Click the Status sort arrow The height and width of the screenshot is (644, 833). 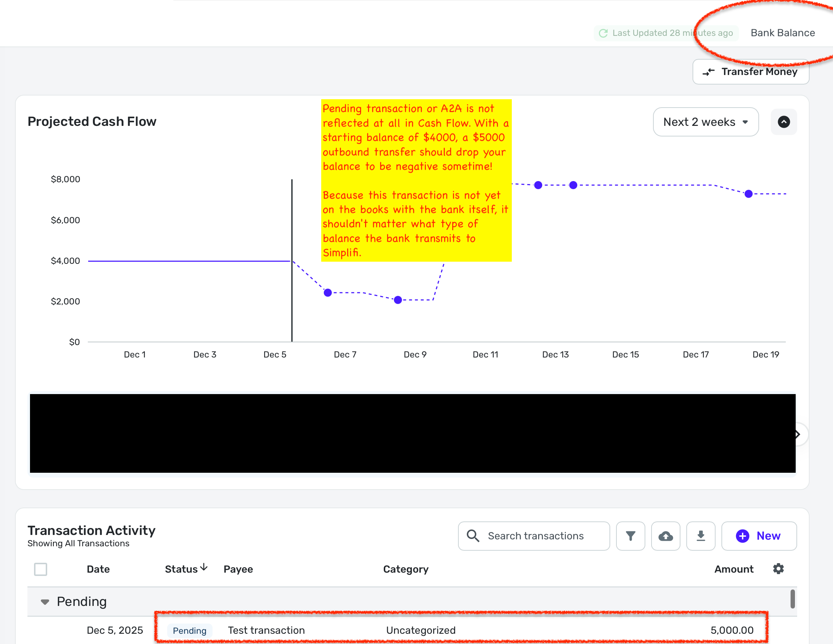pyautogui.click(x=204, y=567)
